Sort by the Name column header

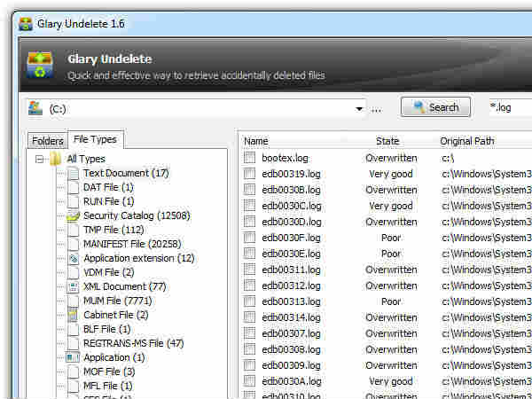(256, 141)
